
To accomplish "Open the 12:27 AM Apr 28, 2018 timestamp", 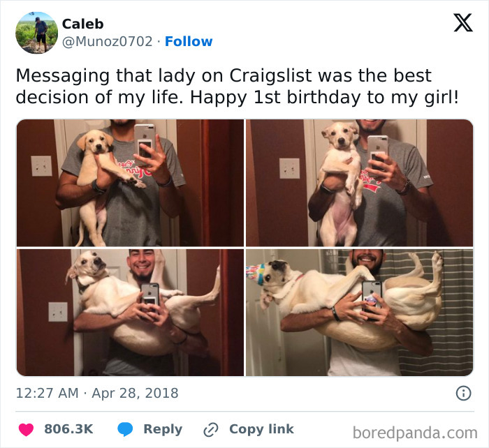I will (x=97, y=393).
